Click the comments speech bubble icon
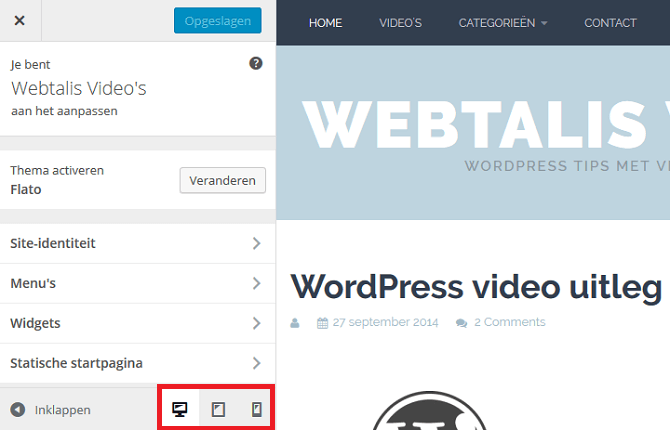This screenshot has height=430, width=670. [x=461, y=323]
